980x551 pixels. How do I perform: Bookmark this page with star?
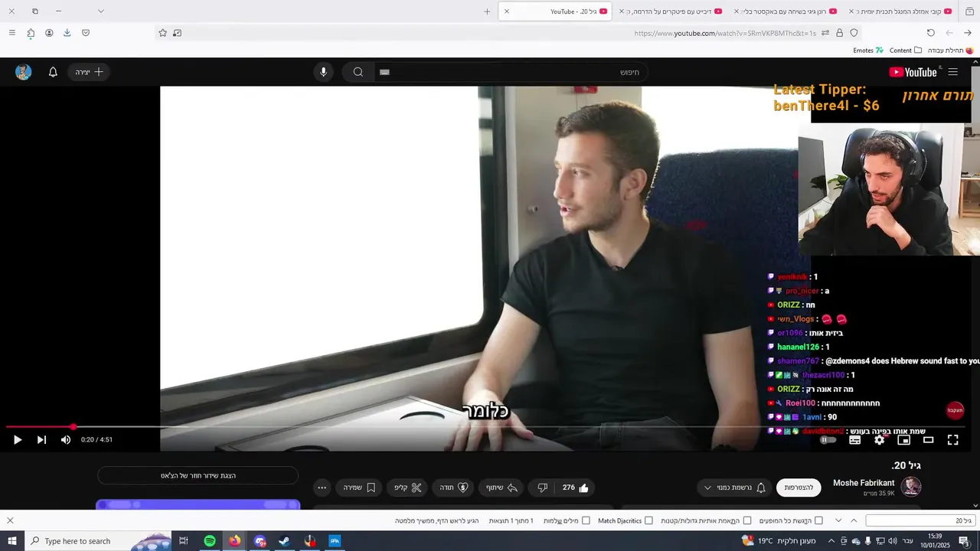click(x=162, y=33)
